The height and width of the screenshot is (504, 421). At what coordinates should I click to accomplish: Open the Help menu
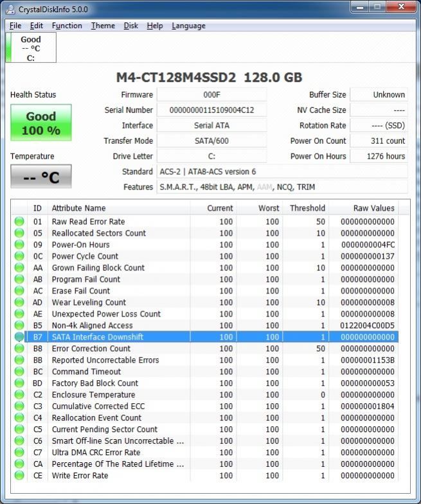point(155,26)
